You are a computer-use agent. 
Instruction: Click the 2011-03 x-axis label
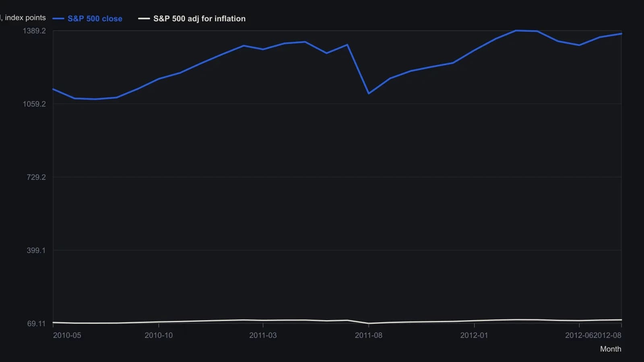coord(263,335)
